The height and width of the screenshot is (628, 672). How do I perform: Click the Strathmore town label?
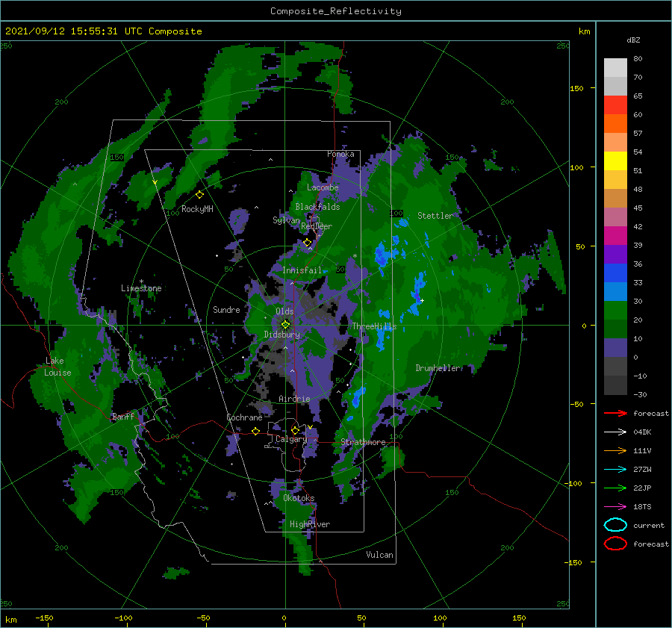(x=363, y=442)
